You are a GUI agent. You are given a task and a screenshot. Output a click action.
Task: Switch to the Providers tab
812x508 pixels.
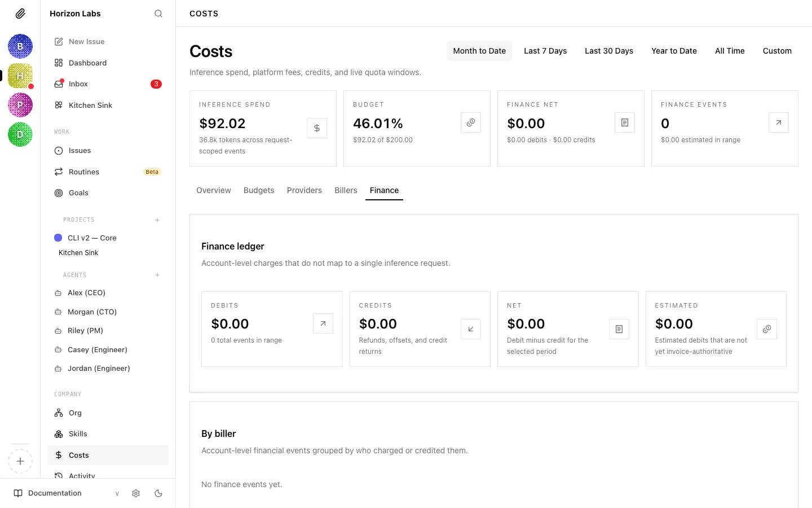[304, 191]
